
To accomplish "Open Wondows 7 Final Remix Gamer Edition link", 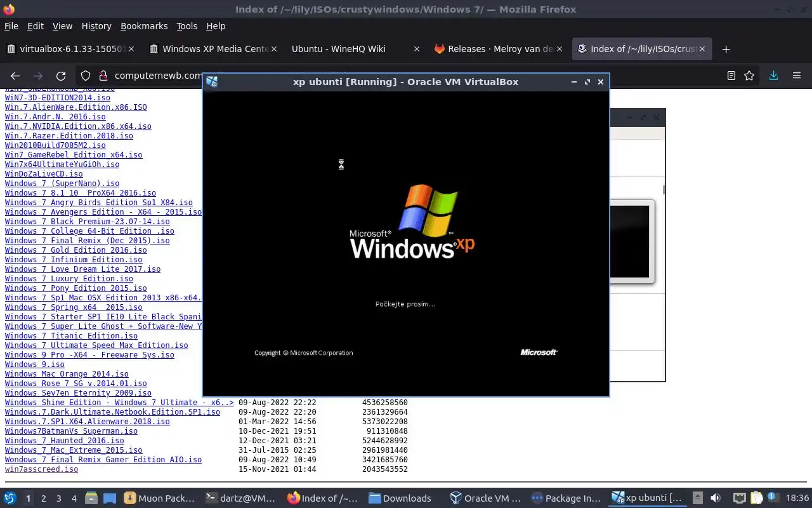I will coord(103,460).
